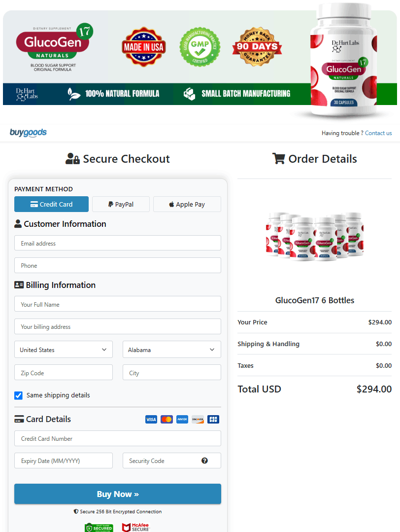Screen dimensions: 400x532
Task: Click the Discover card icon
Action: [198, 420]
